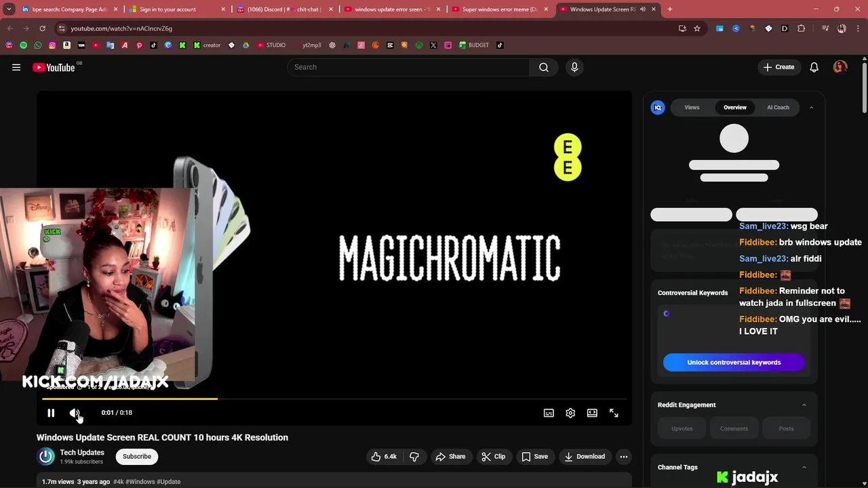Open the Chrome profile avatar
Viewport: 868px width, 488px height.
(842, 28)
